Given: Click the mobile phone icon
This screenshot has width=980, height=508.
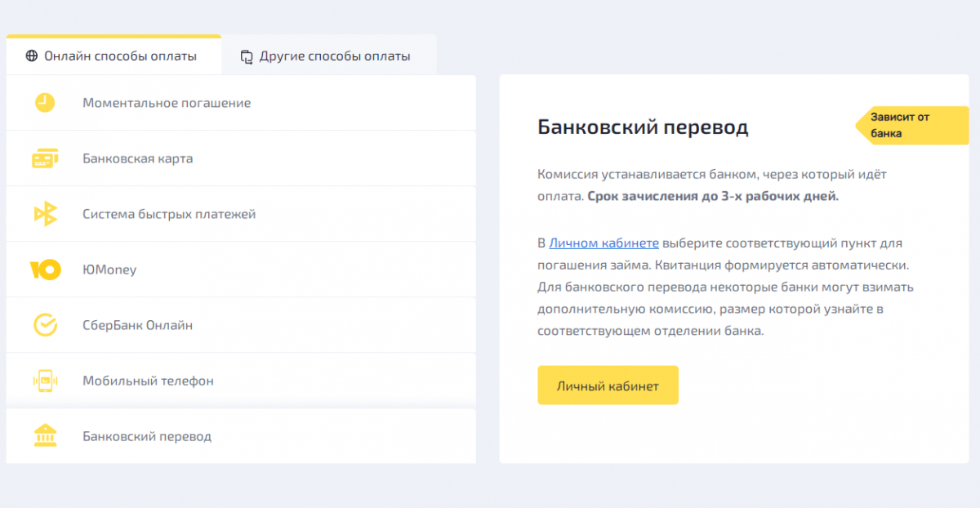Looking at the screenshot, I should pyautogui.click(x=45, y=381).
